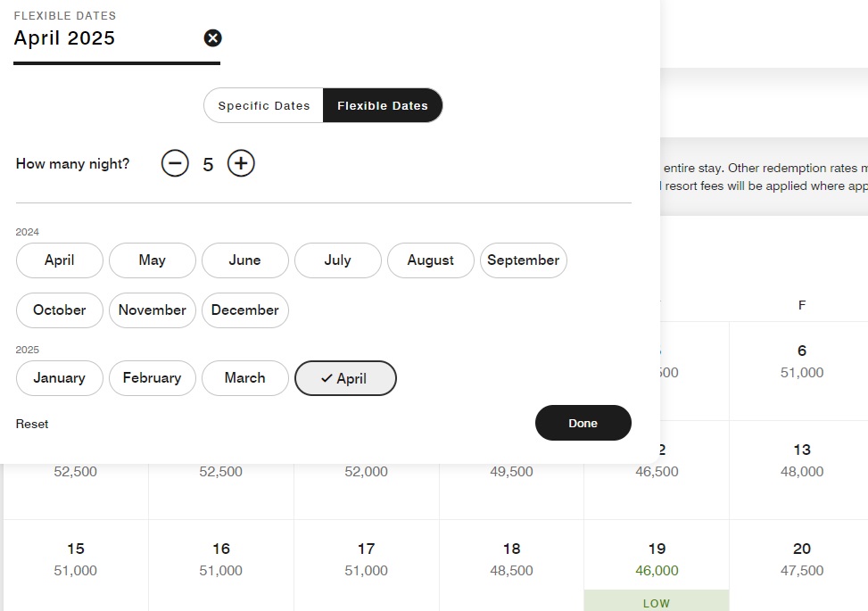Confirm selection with Done button
The width and height of the screenshot is (868, 611).
tap(583, 424)
